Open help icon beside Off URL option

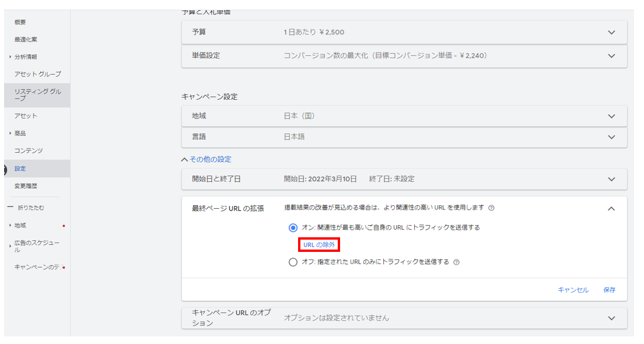coord(456,262)
